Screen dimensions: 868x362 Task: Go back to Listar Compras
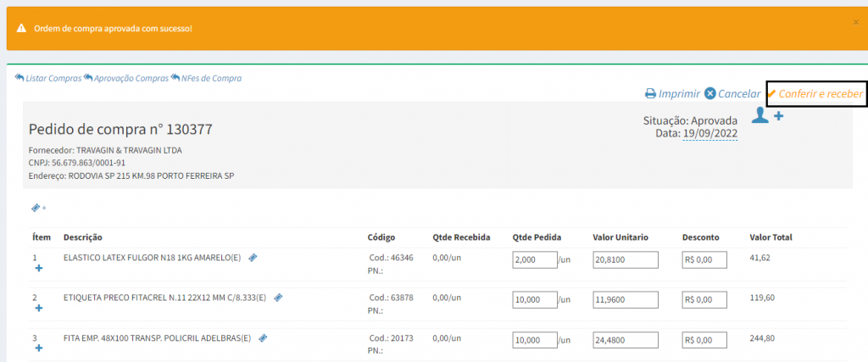point(48,78)
